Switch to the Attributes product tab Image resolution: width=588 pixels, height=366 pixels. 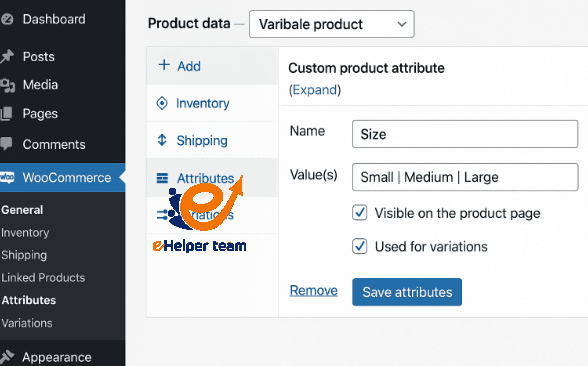[x=212, y=178]
